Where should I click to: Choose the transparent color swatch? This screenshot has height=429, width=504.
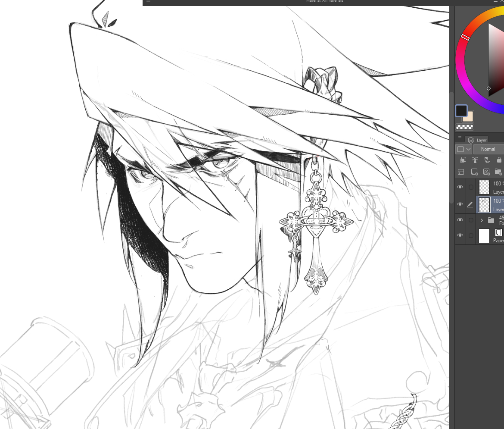(464, 127)
